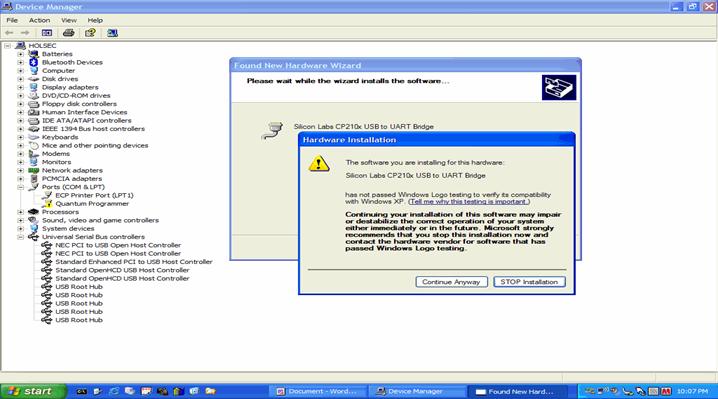The width and height of the screenshot is (718, 399).
Task: Select the Network adapters label
Action: coord(72,170)
